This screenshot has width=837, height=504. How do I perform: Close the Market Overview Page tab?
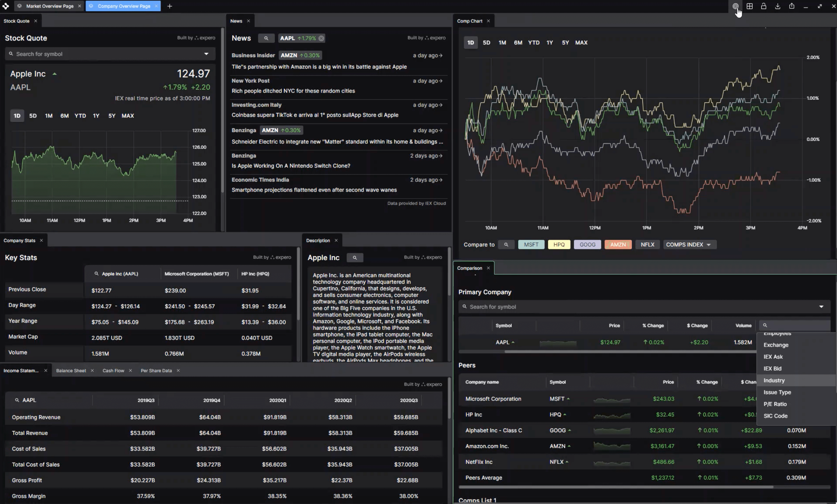80,6
